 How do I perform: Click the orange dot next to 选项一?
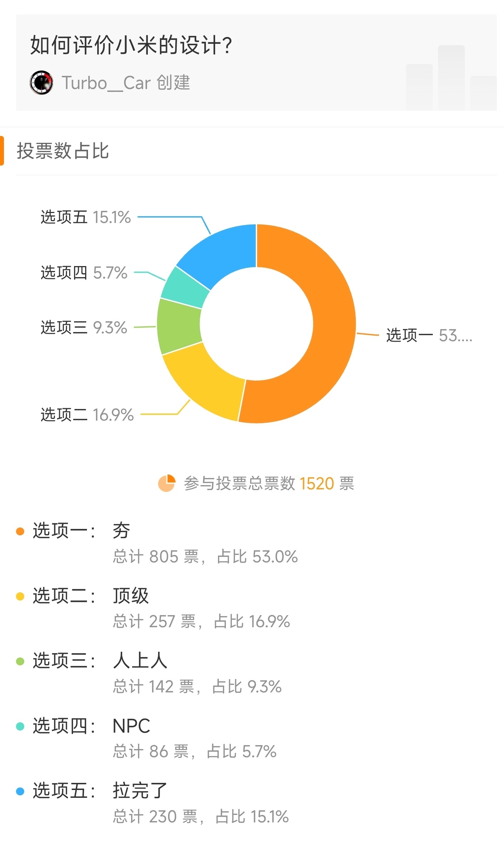[x=20, y=531]
